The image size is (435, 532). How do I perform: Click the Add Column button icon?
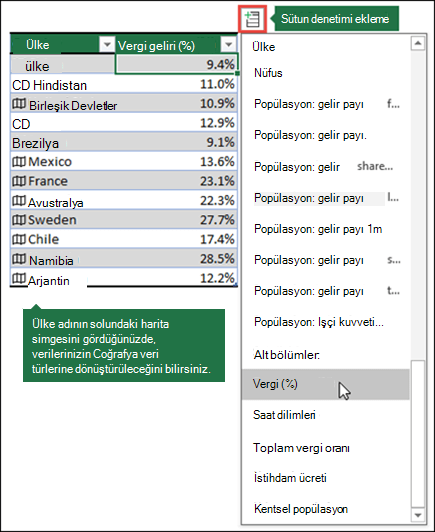point(252,19)
